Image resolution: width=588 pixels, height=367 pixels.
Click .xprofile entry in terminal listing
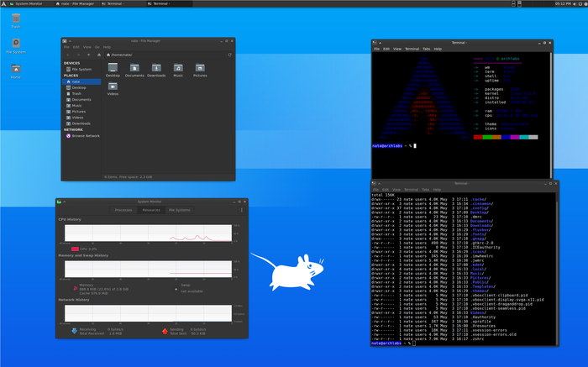pyautogui.click(x=480, y=322)
